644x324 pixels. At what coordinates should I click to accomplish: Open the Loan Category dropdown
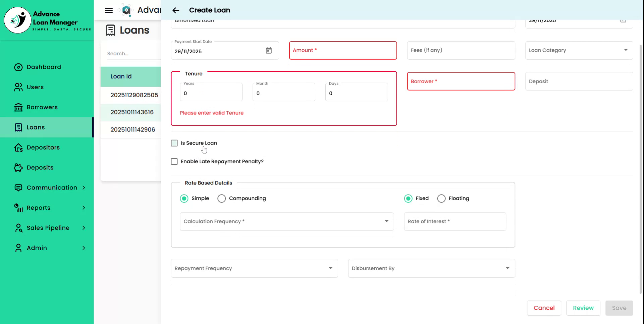tap(579, 50)
